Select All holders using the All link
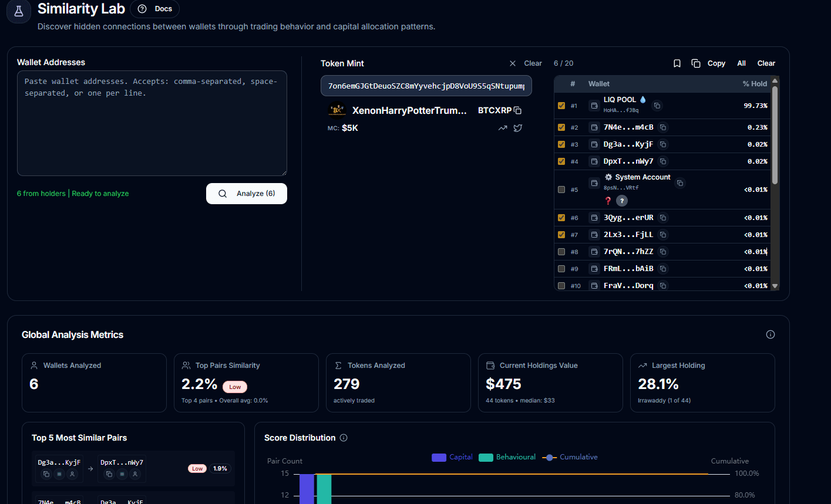The width and height of the screenshot is (831, 504). pos(741,63)
